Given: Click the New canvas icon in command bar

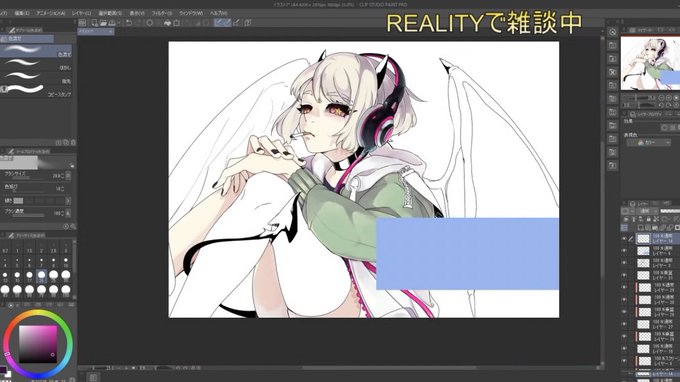Looking at the screenshot, I should [x=95, y=23].
